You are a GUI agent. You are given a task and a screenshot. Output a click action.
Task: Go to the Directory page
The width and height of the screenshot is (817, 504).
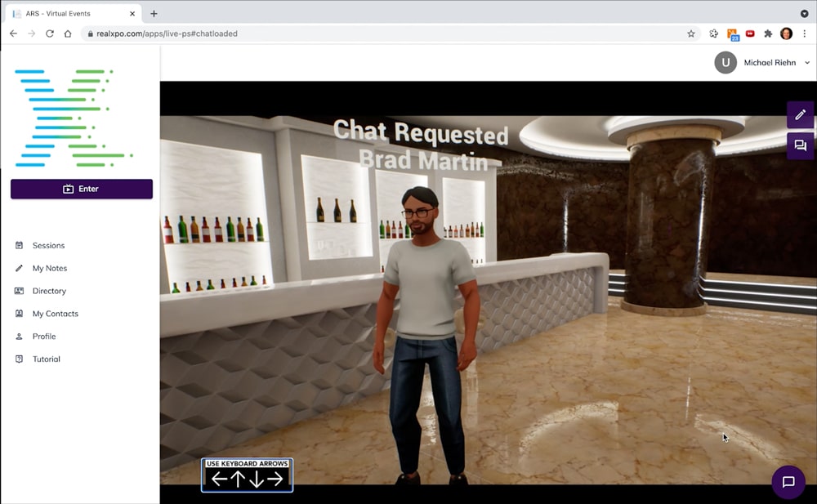[49, 291]
